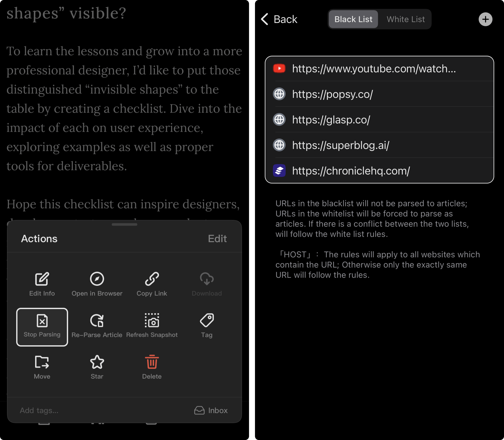Tap the Edit Info pencil icon
The height and width of the screenshot is (440, 504).
point(42,279)
